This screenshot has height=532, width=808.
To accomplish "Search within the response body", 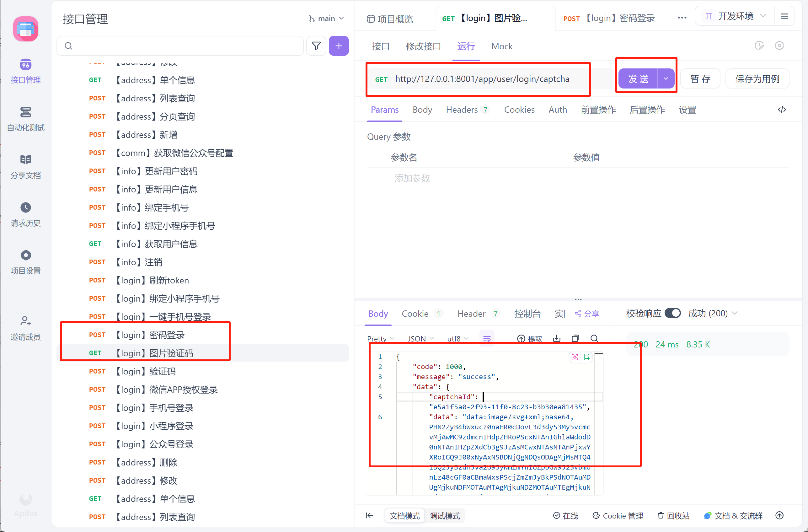I will click(x=594, y=338).
